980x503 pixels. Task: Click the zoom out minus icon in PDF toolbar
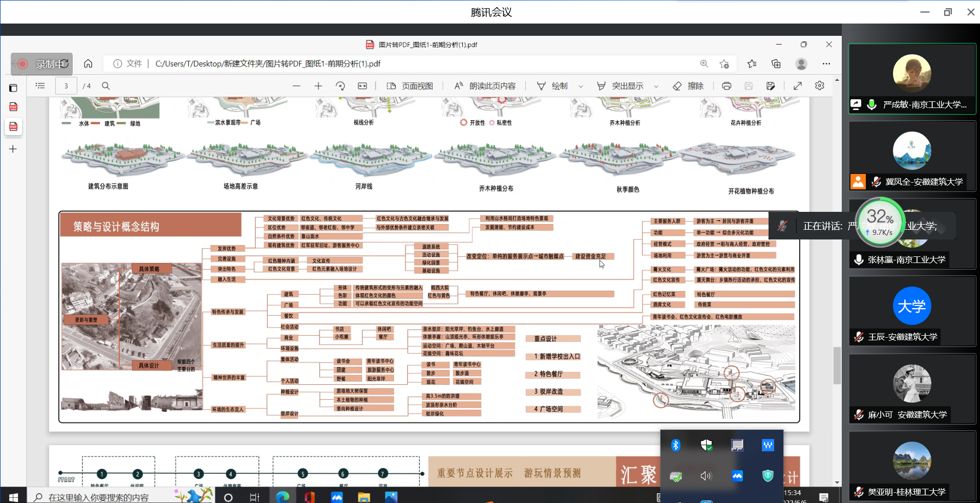click(296, 86)
